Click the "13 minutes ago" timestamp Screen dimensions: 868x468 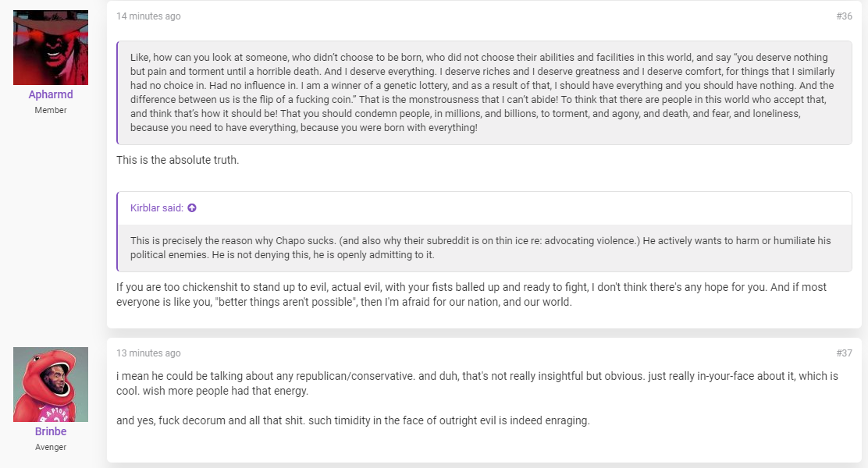click(148, 353)
